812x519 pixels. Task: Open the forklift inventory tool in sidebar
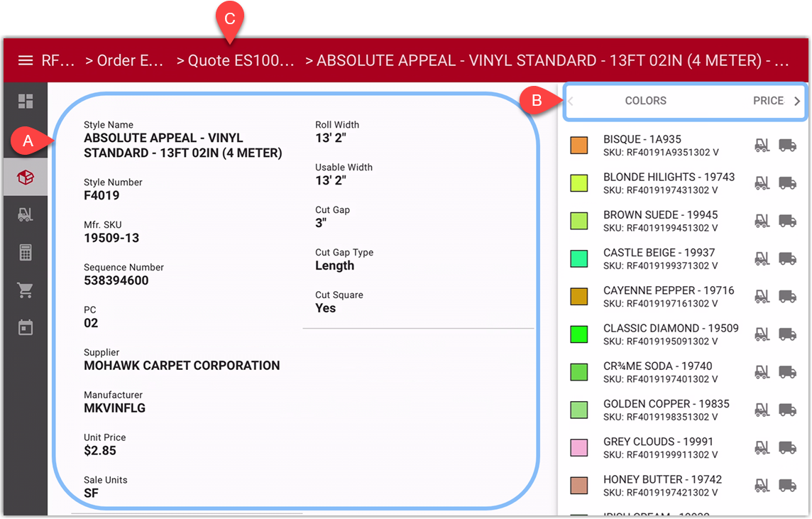pos(26,214)
